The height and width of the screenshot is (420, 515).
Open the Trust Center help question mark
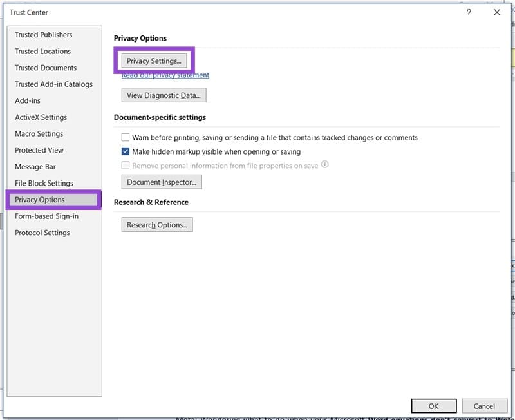(x=468, y=12)
